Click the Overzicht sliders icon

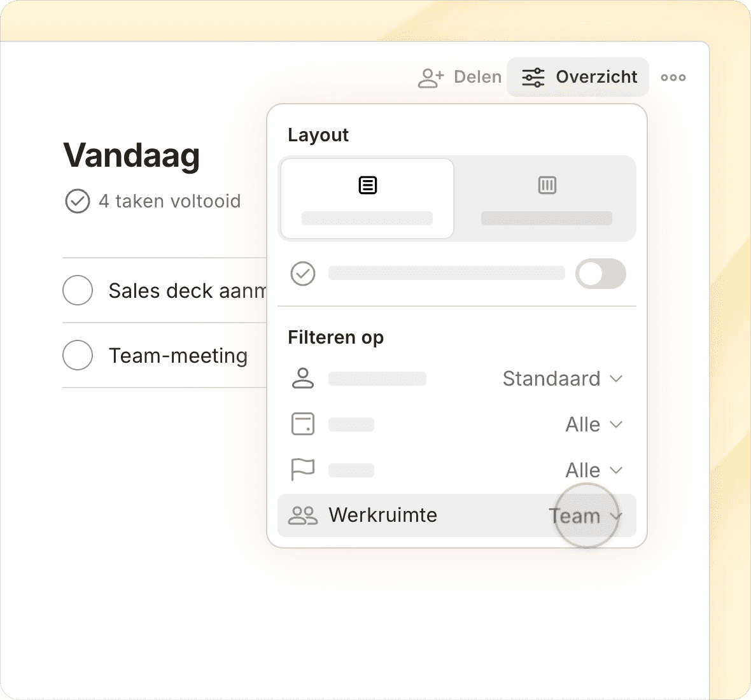[533, 78]
